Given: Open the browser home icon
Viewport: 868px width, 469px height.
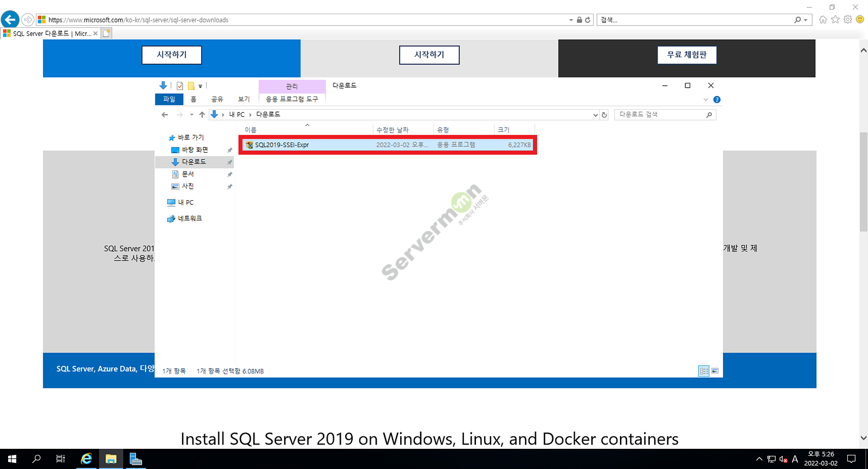Looking at the screenshot, I should click(x=823, y=20).
